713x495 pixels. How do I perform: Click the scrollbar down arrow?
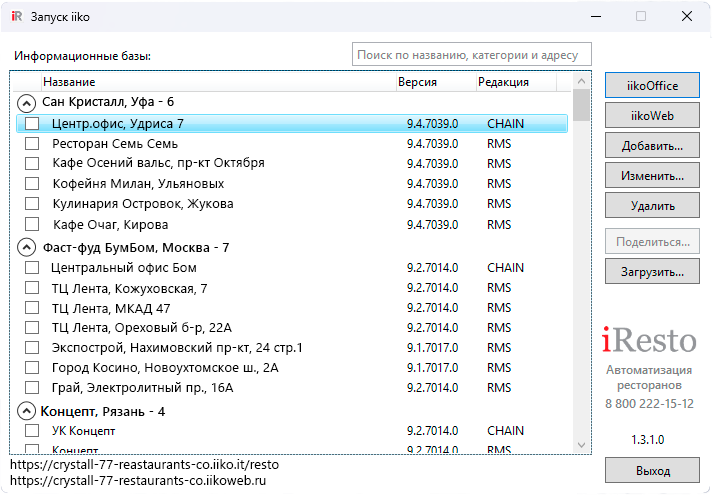tap(581, 445)
